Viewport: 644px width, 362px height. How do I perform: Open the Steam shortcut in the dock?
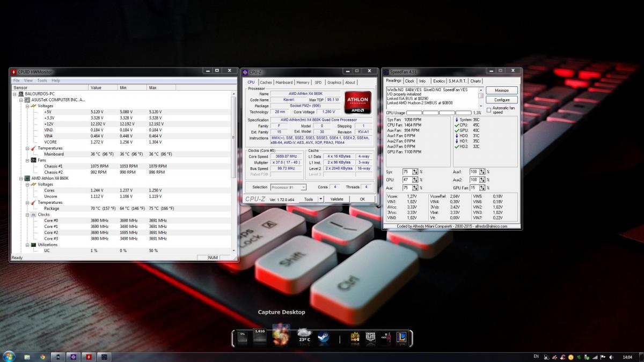click(323, 337)
